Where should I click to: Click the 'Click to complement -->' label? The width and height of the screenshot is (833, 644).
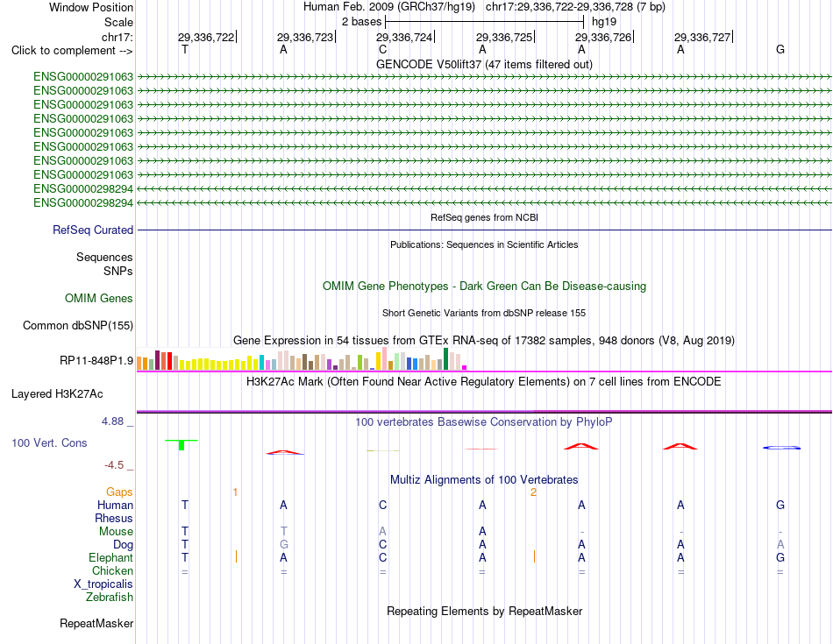[72, 51]
